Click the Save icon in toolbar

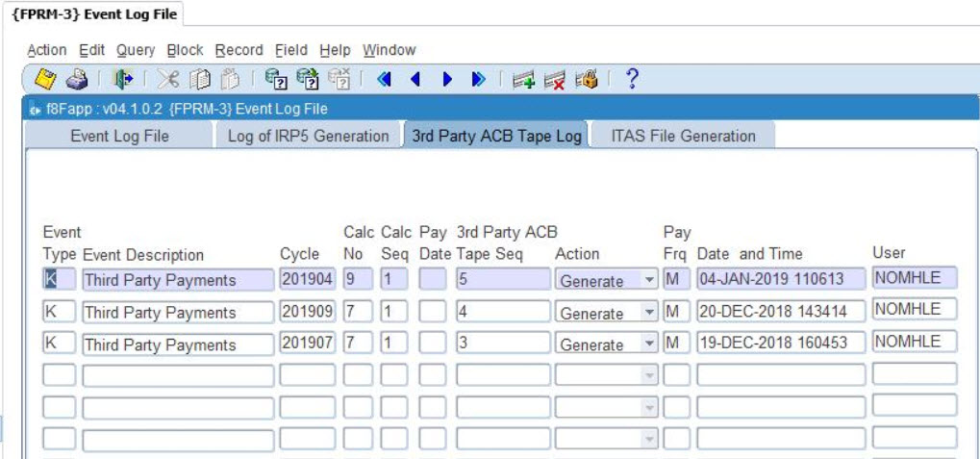click(x=45, y=80)
